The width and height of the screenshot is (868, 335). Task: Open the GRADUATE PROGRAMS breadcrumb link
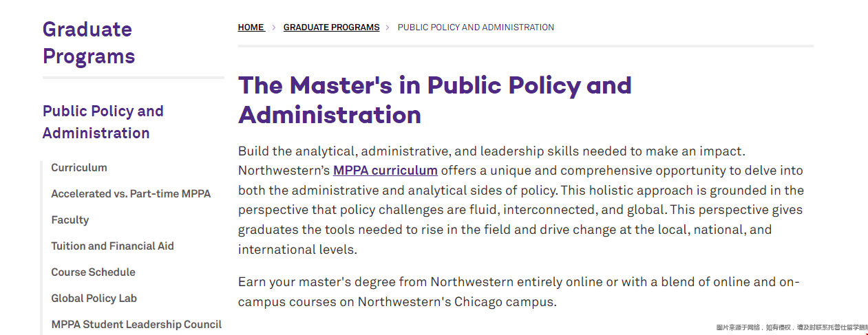click(331, 28)
